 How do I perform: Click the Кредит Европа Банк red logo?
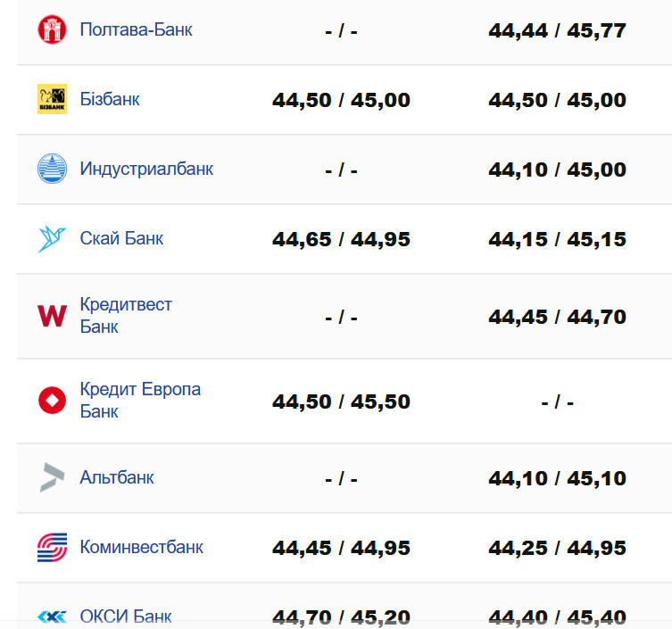tap(52, 401)
